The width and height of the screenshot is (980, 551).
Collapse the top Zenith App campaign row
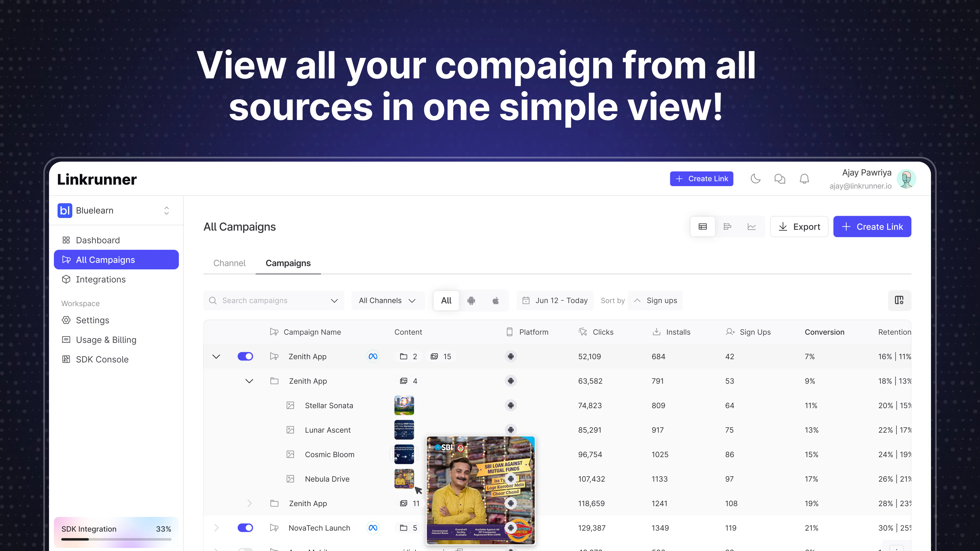(x=216, y=357)
